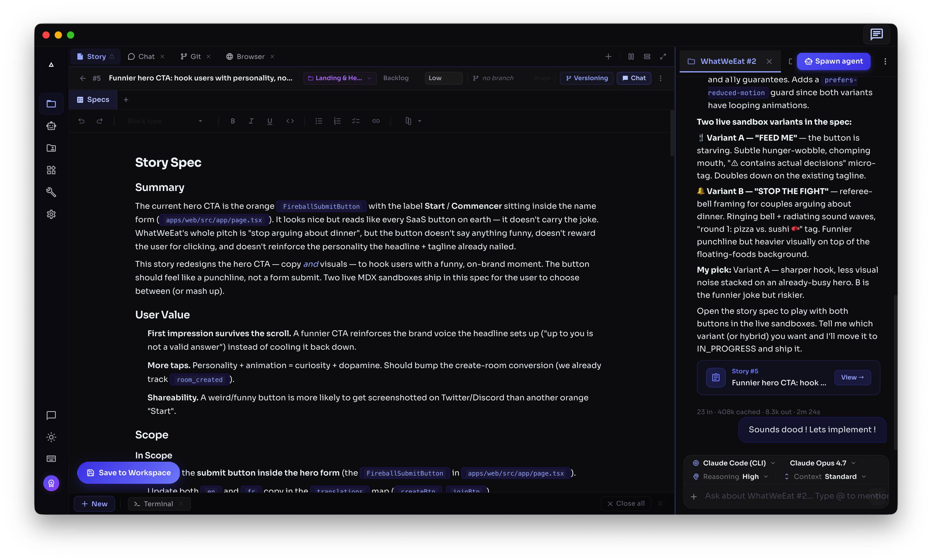Add attachment with plus in chat input
Image resolution: width=932 pixels, height=560 pixels.
[693, 497]
